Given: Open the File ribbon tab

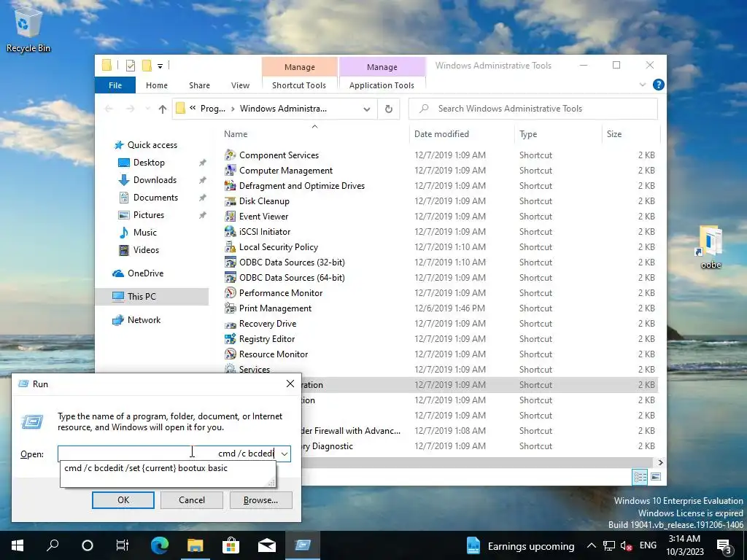Looking at the screenshot, I should pos(115,85).
